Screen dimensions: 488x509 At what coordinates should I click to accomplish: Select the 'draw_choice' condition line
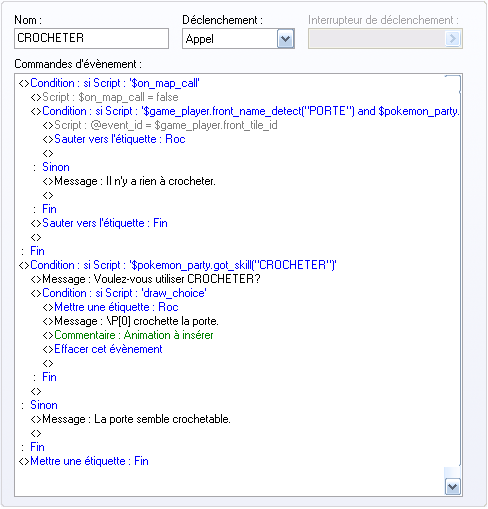(119, 293)
